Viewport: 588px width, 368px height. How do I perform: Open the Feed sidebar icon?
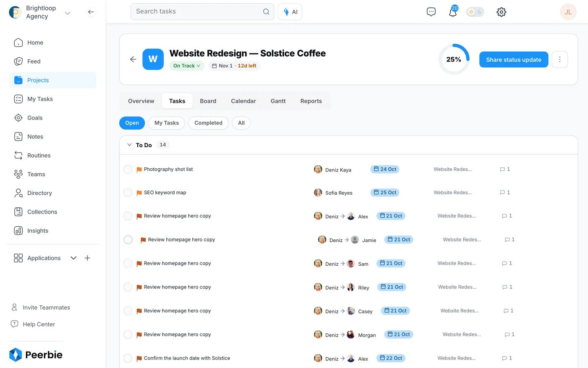[18, 61]
